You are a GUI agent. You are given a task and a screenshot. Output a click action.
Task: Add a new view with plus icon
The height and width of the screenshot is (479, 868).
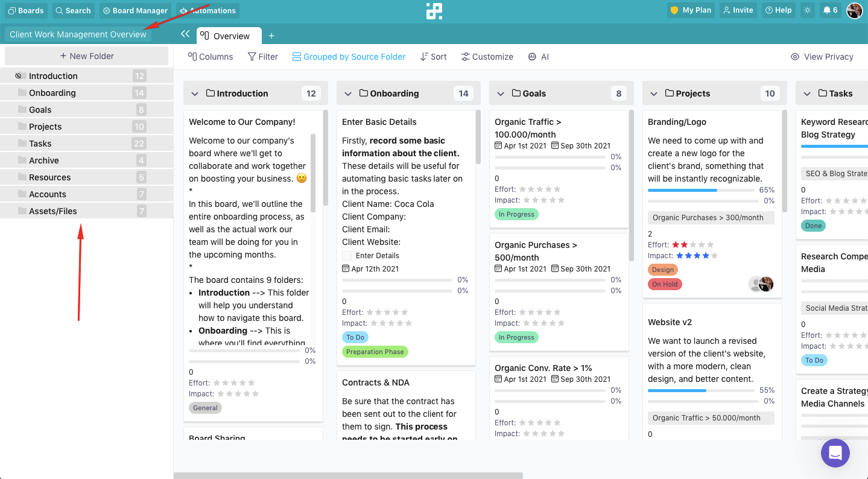[271, 36]
